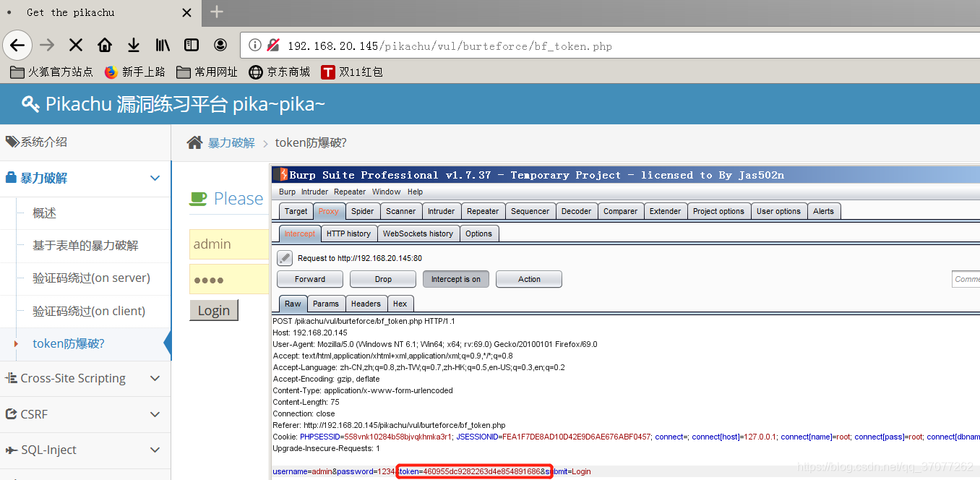The height and width of the screenshot is (480, 980).
Task: Click the Drop button in Burp
Action: [383, 279]
